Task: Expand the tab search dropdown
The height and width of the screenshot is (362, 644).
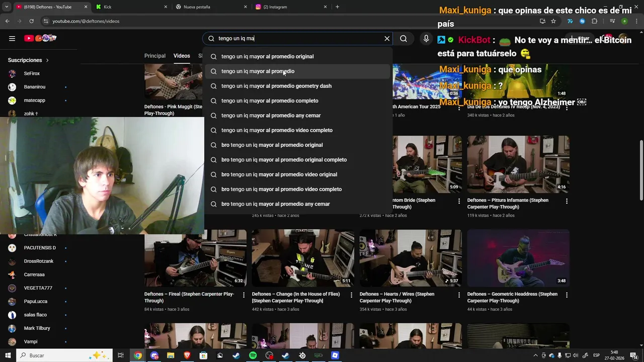Action: (7, 7)
